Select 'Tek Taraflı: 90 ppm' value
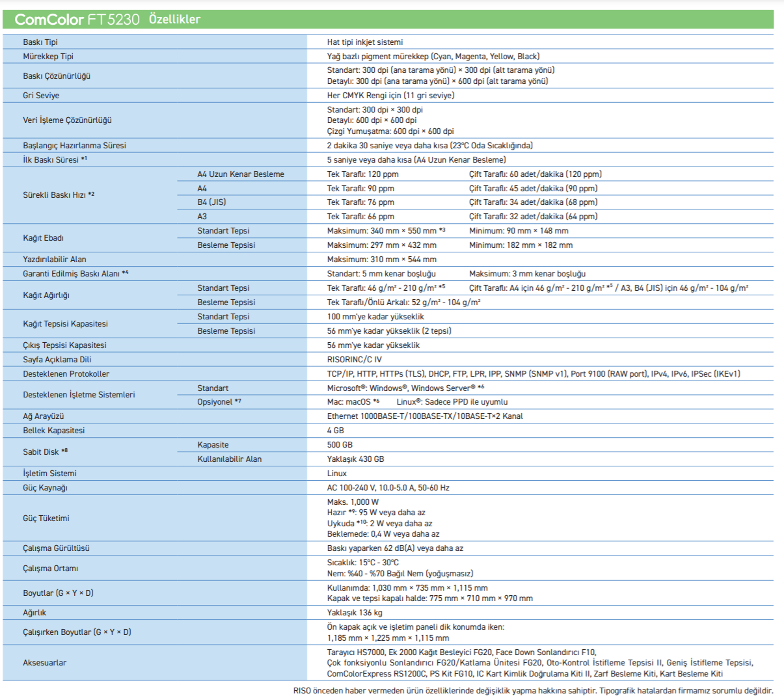This screenshot has height=698, width=784. [x=360, y=189]
